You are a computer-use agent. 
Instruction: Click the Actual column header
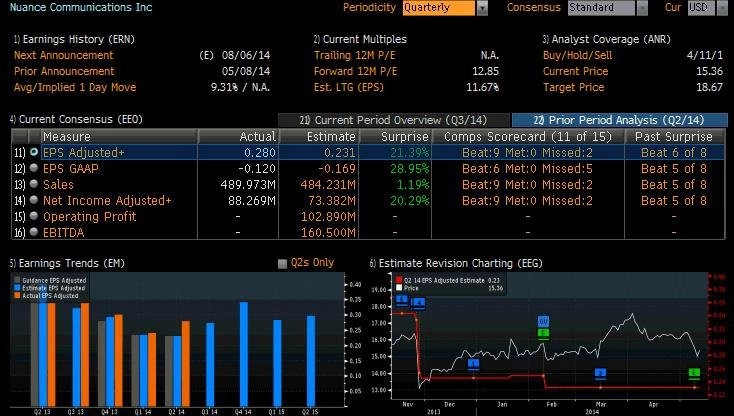[x=238, y=137]
